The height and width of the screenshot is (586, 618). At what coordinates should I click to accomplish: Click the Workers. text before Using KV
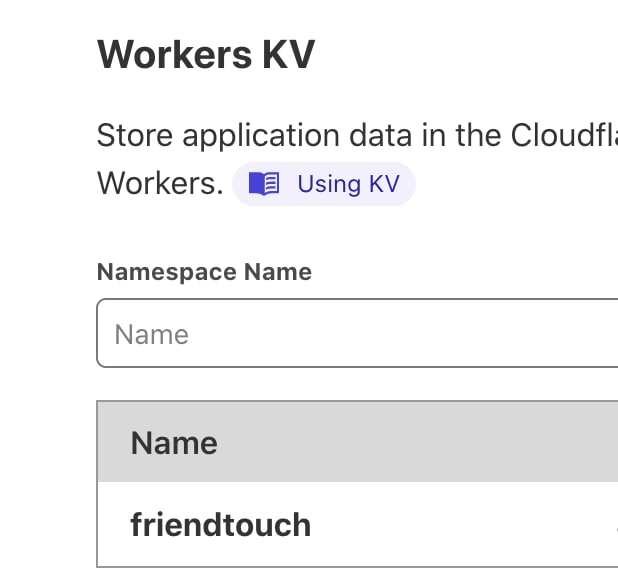click(x=160, y=184)
